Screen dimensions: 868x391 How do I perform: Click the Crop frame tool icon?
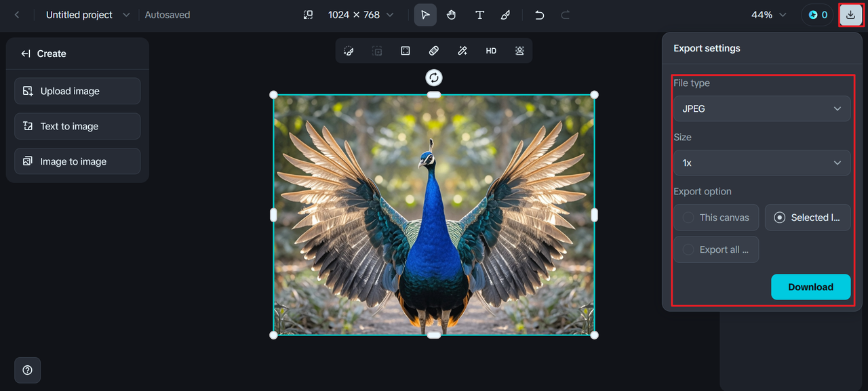406,51
